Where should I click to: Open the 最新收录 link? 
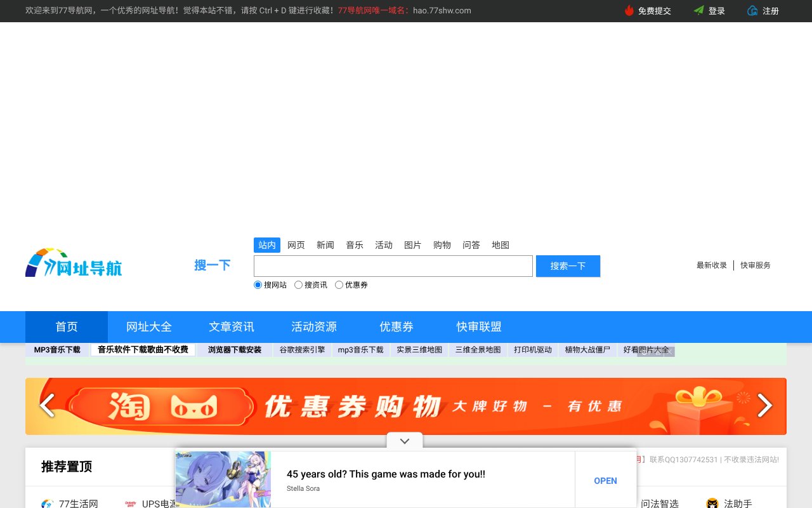(x=711, y=265)
